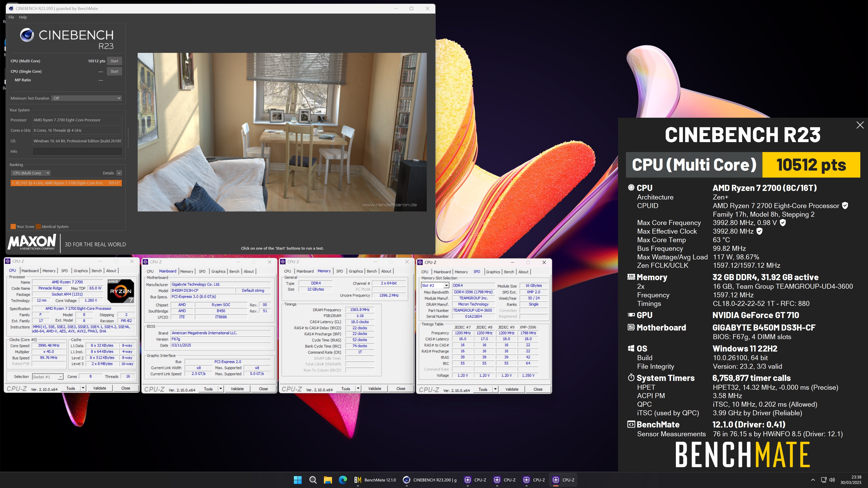
Task: Click Close in CPU-Z Mainboard window
Action: click(x=263, y=389)
